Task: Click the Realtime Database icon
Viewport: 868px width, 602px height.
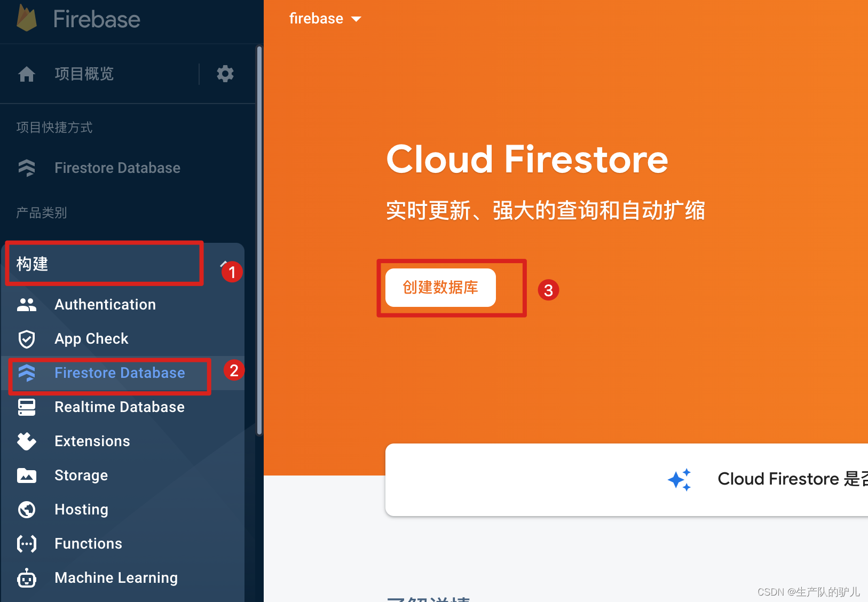Action: click(x=27, y=407)
